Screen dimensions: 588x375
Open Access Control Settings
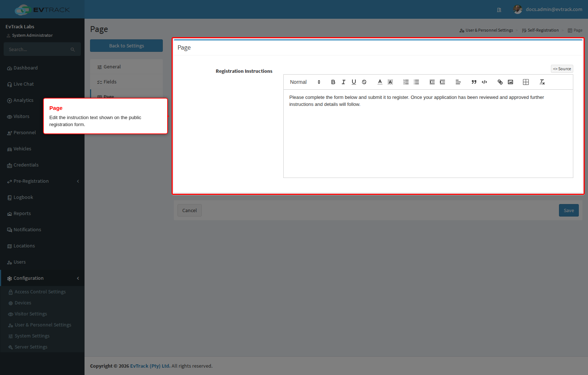pos(42,292)
